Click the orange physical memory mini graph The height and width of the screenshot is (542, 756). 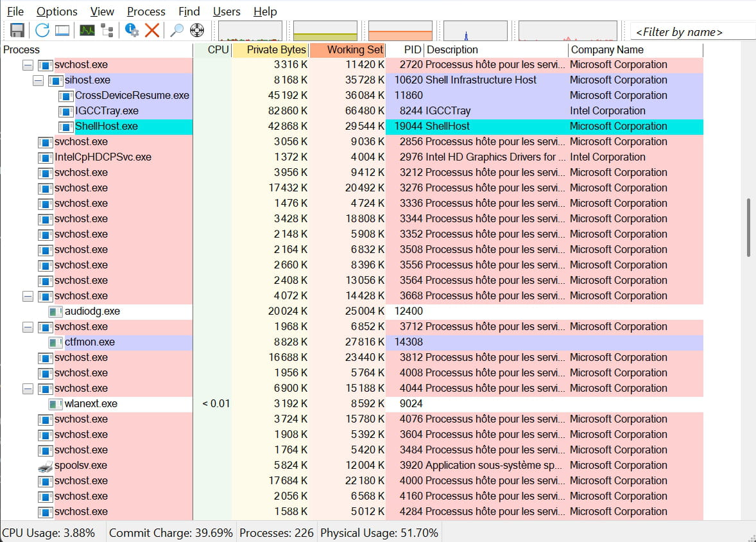pyautogui.click(x=400, y=31)
